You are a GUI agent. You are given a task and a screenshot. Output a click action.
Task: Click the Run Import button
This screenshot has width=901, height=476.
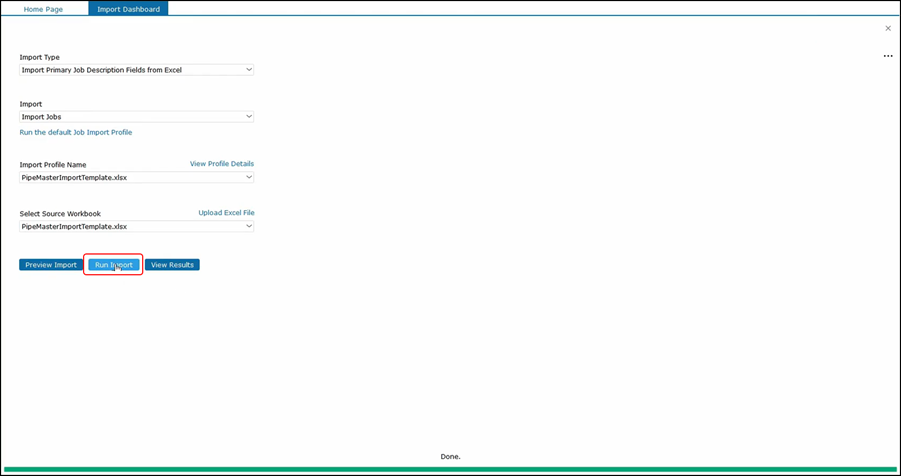[x=113, y=265]
